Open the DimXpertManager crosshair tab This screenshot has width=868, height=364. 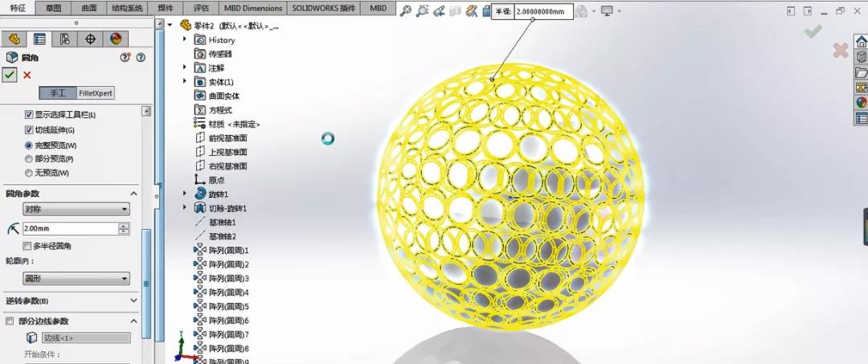[x=90, y=39]
